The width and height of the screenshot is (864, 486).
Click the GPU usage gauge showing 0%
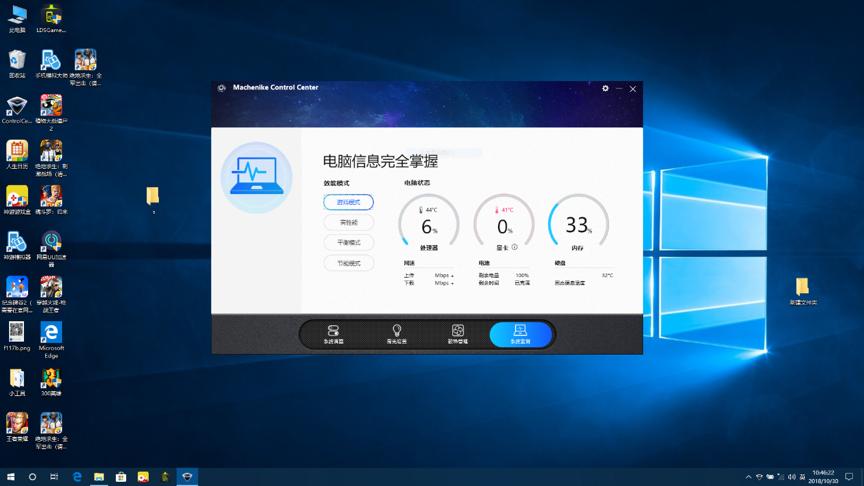(504, 224)
